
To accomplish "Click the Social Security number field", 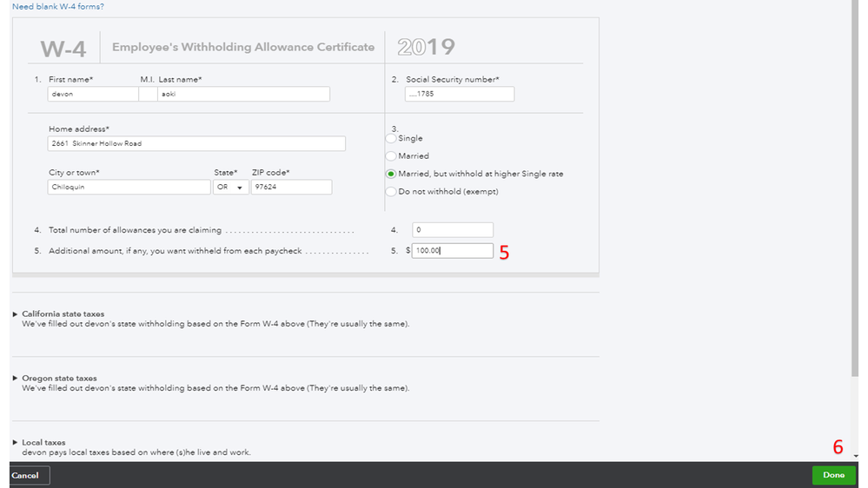I will click(459, 94).
